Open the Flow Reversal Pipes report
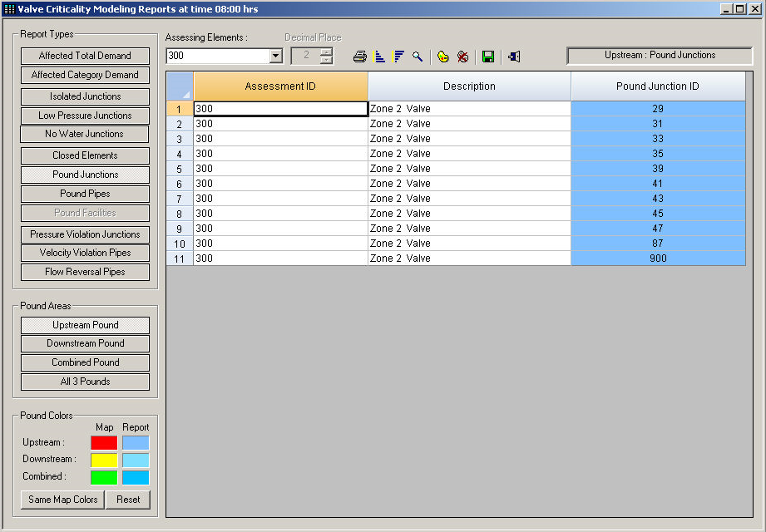This screenshot has width=766, height=532. [85, 272]
